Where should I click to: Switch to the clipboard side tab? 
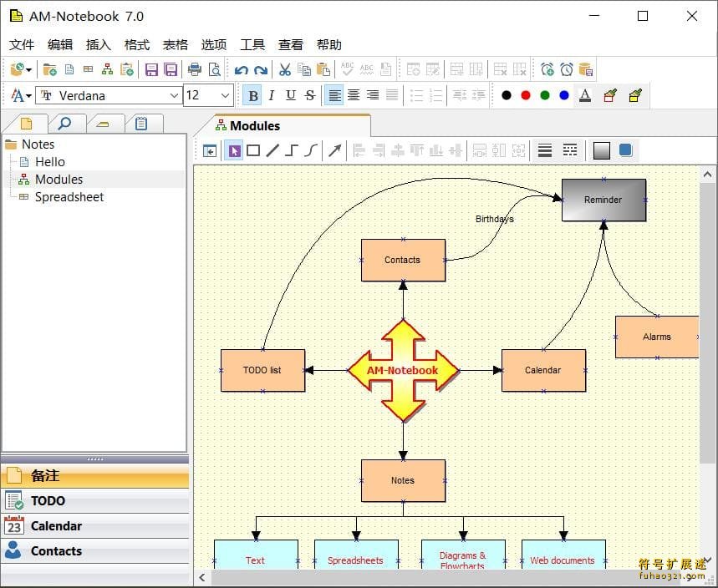(141, 124)
